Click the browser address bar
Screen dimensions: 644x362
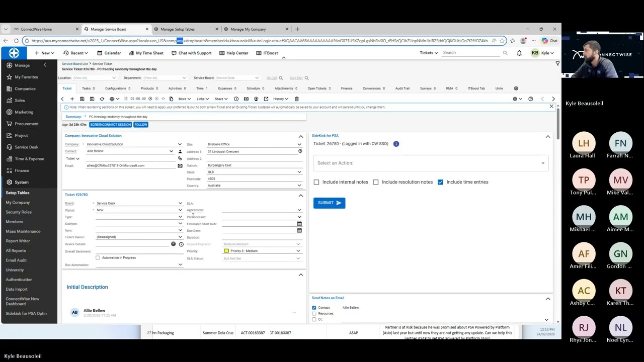[259, 41]
